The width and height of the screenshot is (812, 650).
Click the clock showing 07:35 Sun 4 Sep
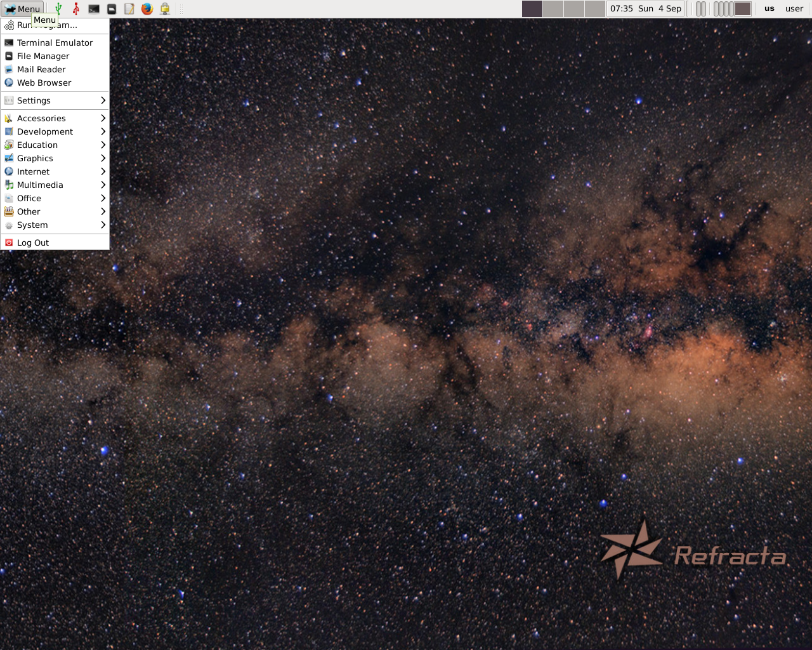pyautogui.click(x=646, y=9)
